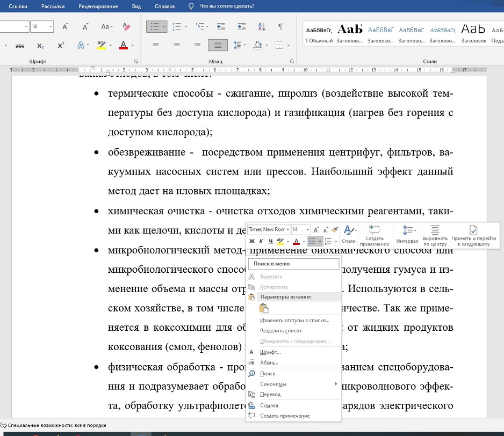The width and height of the screenshot is (504, 436).
Task: Toggle strikethrough formatting in ribbon
Action: 20,46
